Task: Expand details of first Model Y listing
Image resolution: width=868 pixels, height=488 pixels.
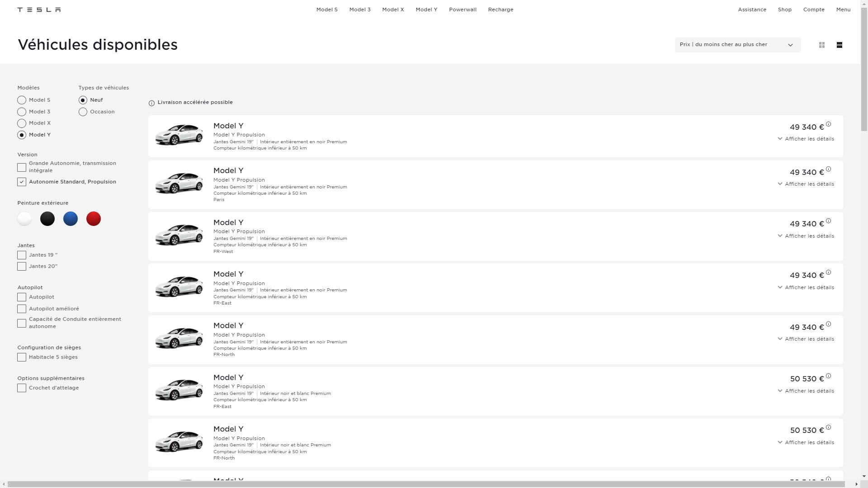Action: [x=806, y=139]
